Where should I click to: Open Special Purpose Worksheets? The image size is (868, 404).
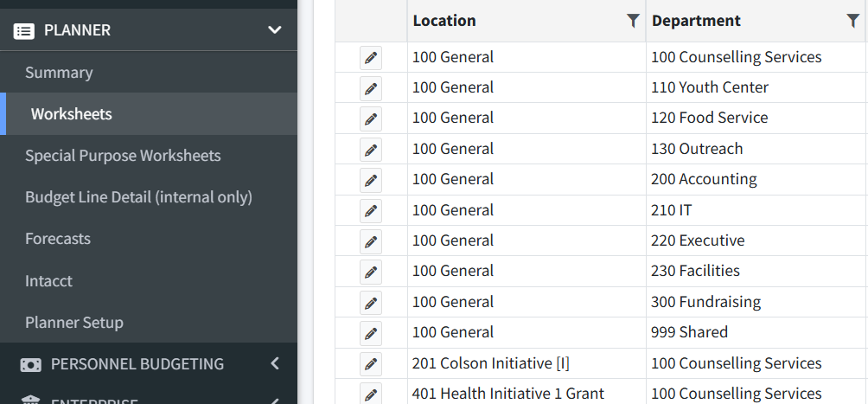coord(123,156)
